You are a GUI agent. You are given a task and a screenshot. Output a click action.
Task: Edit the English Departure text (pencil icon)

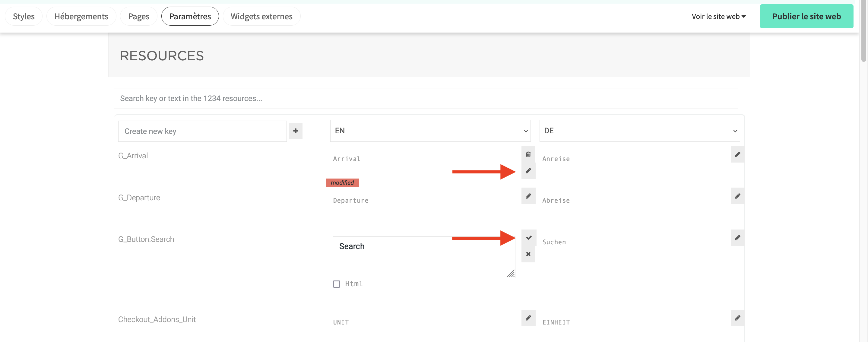pyautogui.click(x=528, y=196)
